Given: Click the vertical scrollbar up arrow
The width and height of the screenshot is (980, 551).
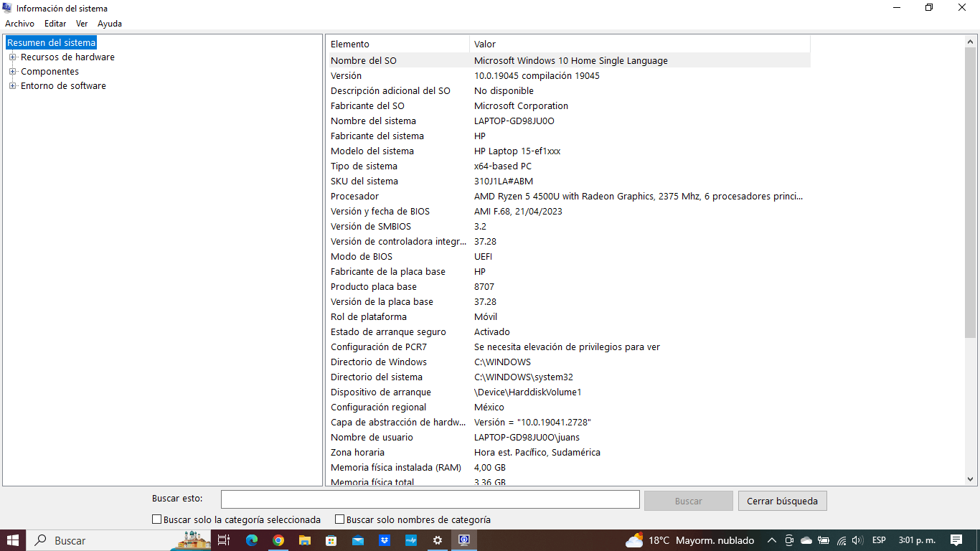Looking at the screenshot, I should point(971,42).
